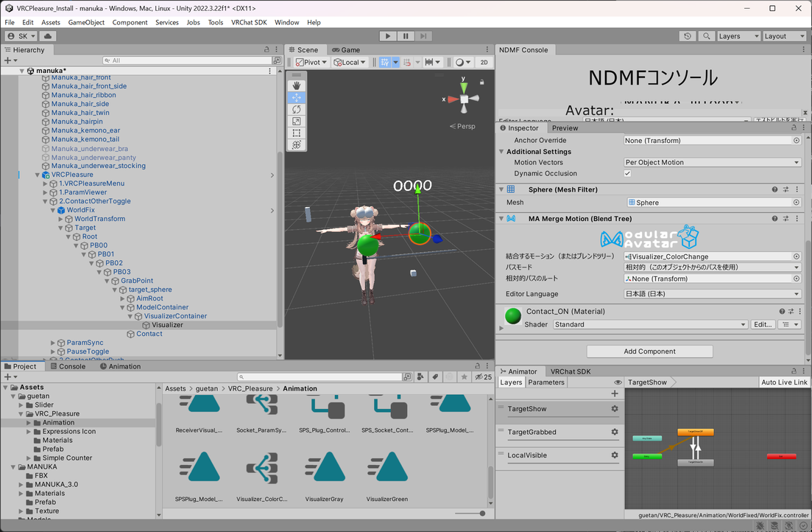Open the Pivot handle position dropdown
The height and width of the screenshot is (532, 812).
(x=311, y=62)
